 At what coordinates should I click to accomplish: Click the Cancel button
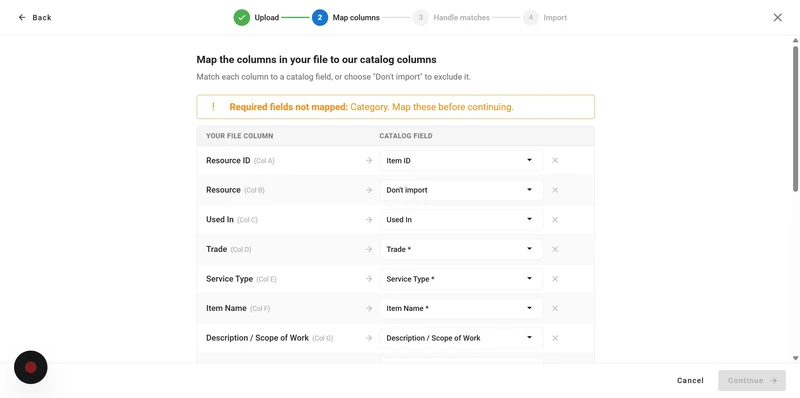(x=690, y=380)
